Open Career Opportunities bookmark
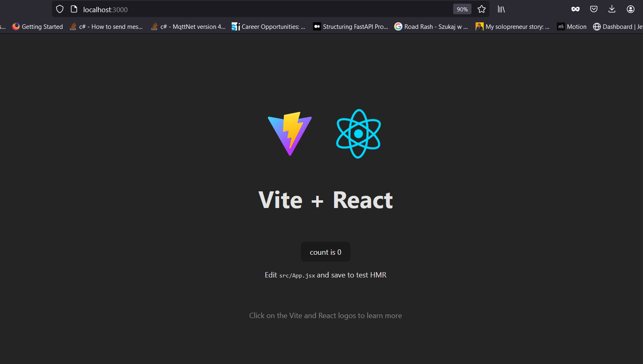Image resolution: width=643 pixels, height=364 pixels. [x=269, y=26]
